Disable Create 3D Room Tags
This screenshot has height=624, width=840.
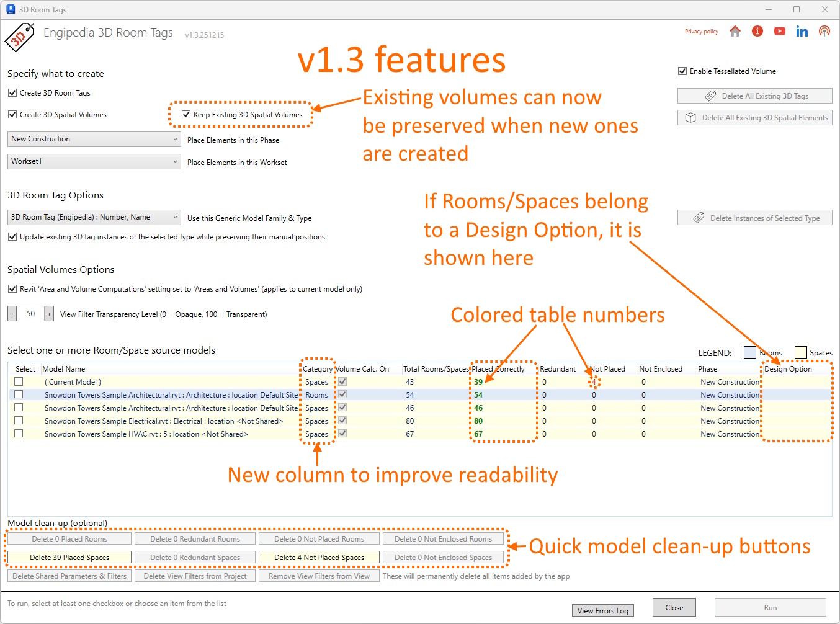tap(12, 92)
